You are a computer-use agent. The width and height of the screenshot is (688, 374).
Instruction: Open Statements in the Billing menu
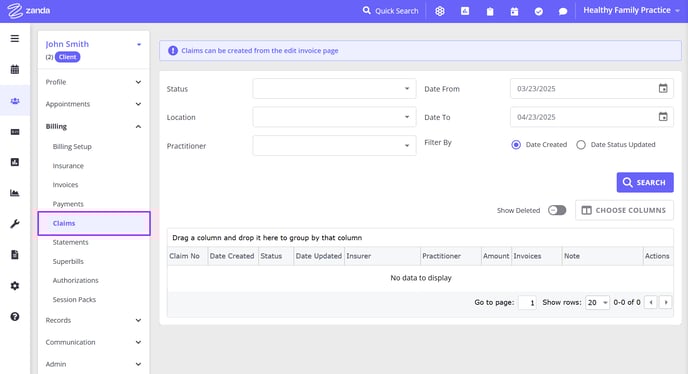click(70, 242)
